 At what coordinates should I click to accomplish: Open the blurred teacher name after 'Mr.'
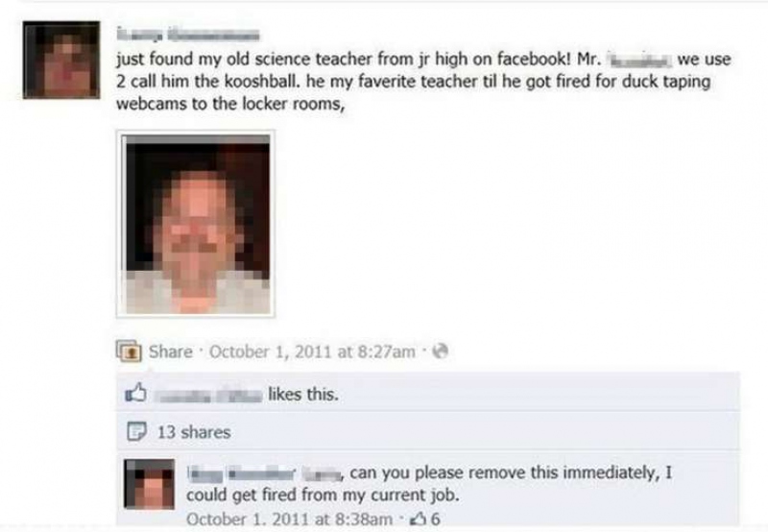click(639, 60)
